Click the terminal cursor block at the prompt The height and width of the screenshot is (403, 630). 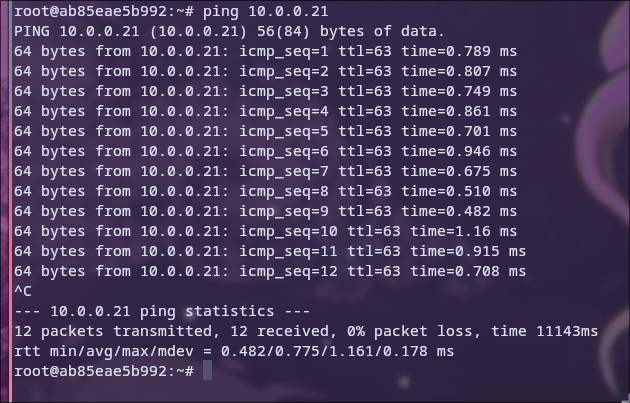pyautogui.click(x=207, y=371)
